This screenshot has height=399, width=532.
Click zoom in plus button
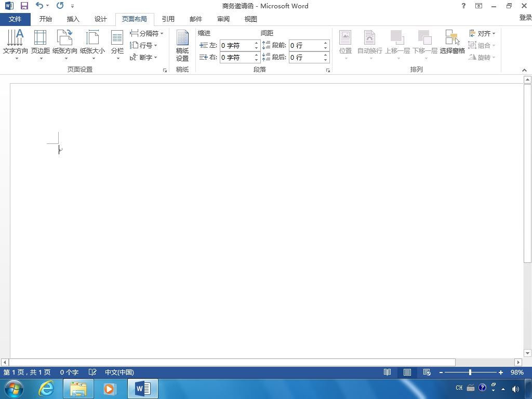click(500, 372)
